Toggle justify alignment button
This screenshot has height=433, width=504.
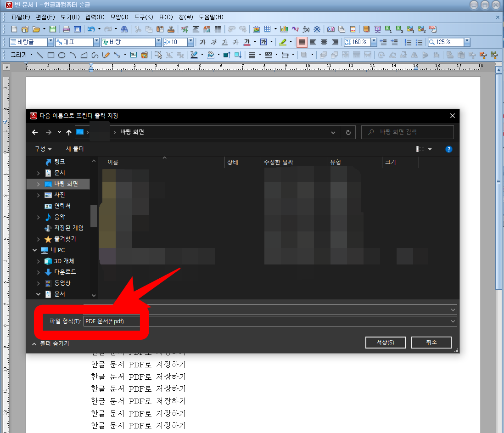pos(302,42)
